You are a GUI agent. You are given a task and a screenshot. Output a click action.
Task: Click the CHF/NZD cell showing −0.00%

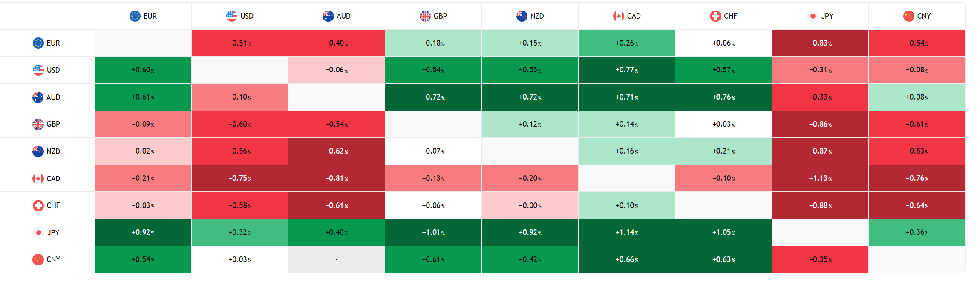(x=530, y=205)
